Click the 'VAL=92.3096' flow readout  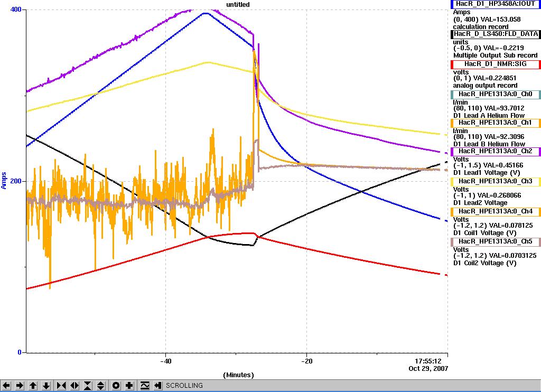coord(505,137)
